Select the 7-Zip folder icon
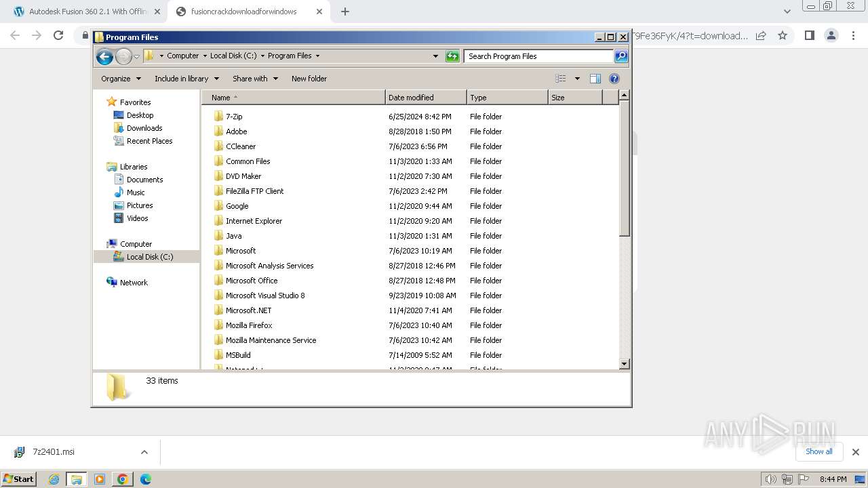 pyautogui.click(x=218, y=116)
